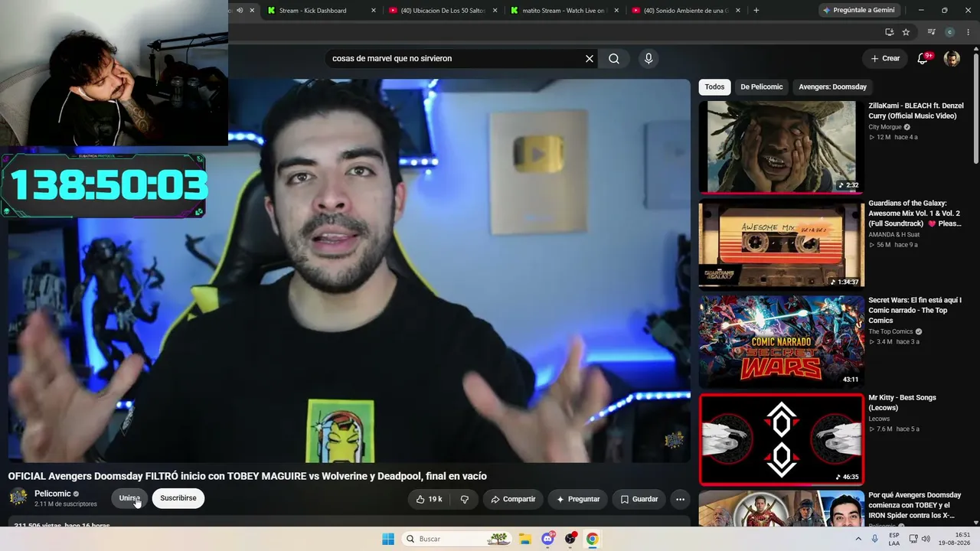Open YouTube notifications bell

(923, 58)
